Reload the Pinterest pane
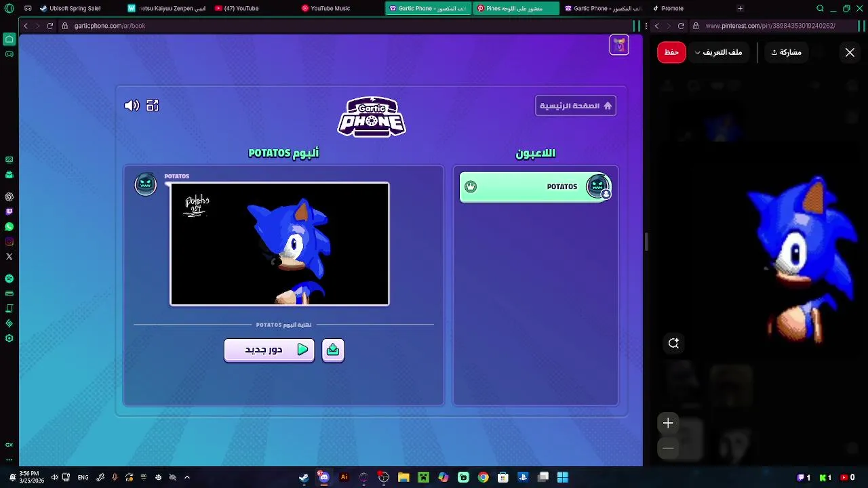 pyautogui.click(x=681, y=26)
